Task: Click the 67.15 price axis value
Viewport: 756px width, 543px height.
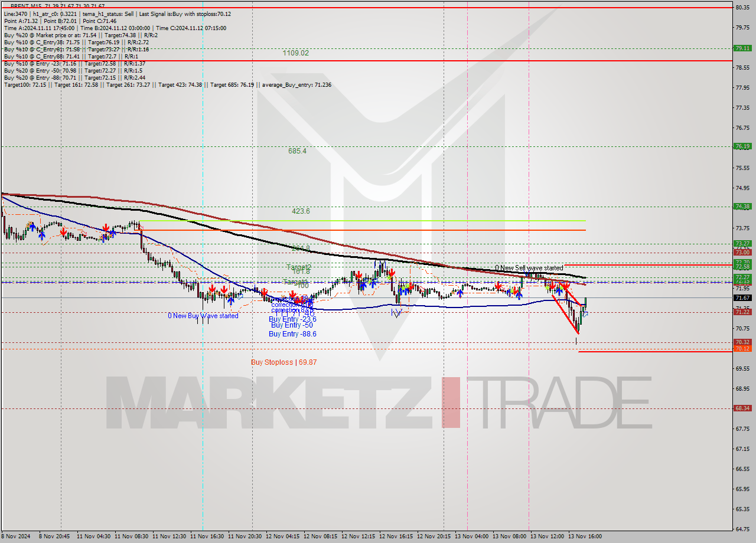Action: click(x=742, y=449)
